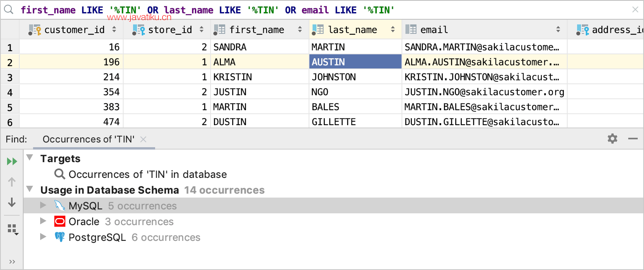Click the customer_id value 16
This screenshot has height=270, width=644.
point(71,47)
